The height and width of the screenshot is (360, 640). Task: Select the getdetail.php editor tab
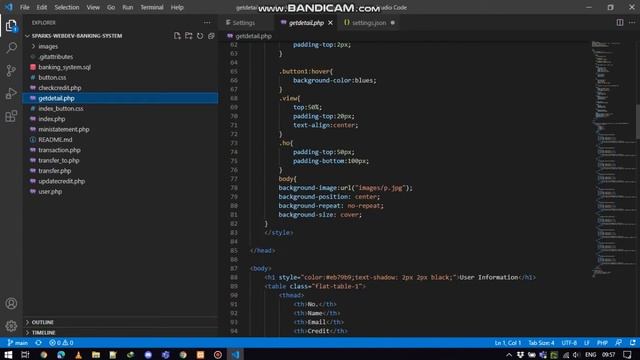(x=306, y=23)
